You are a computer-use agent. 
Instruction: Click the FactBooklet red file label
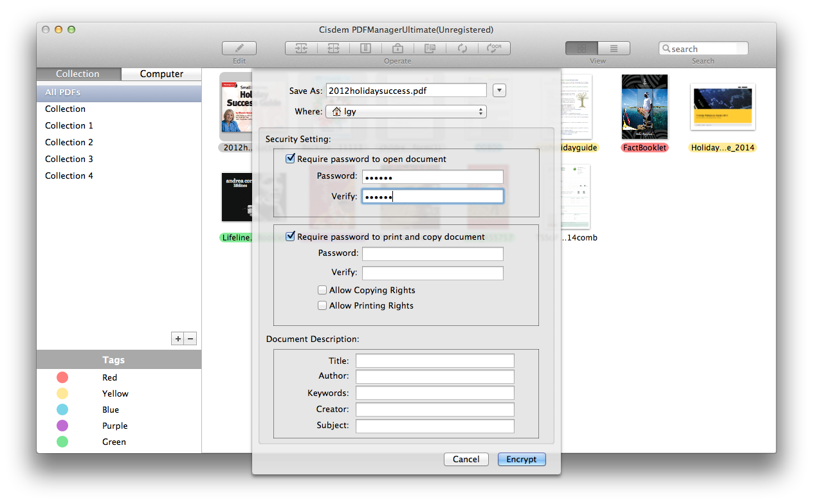tap(644, 148)
